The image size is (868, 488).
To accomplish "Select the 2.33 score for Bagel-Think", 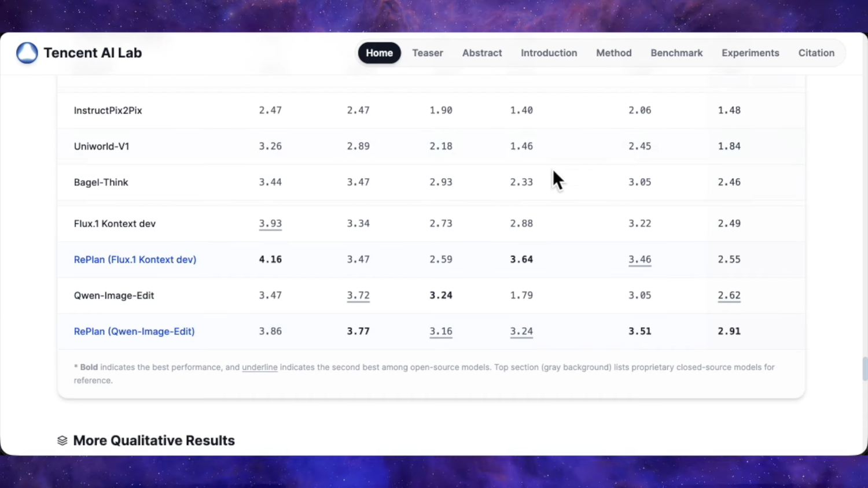I will coord(521,182).
